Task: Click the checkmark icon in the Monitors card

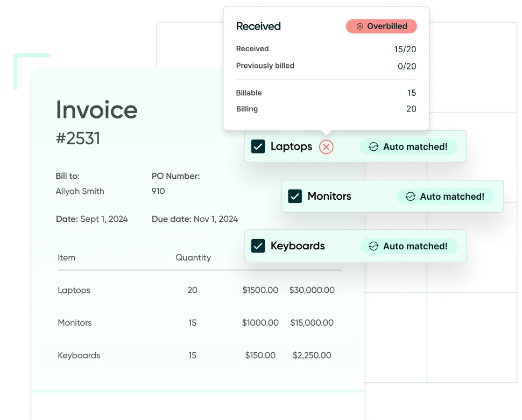Action: click(294, 196)
